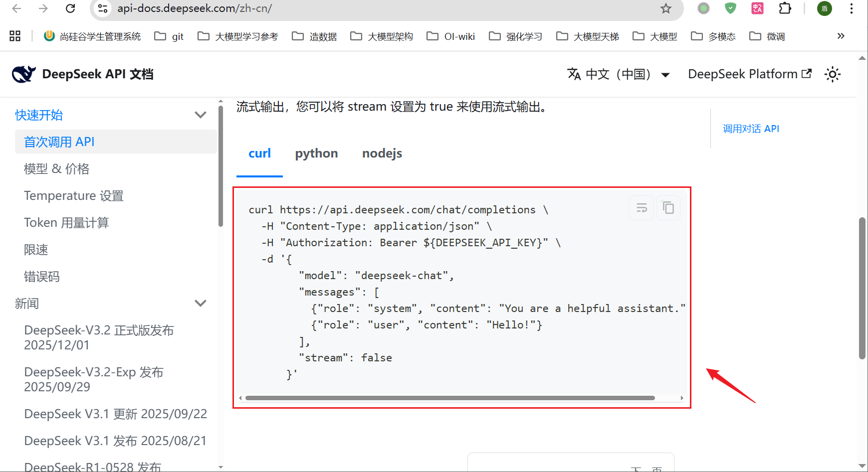View site information icon in address bar
The height and width of the screenshot is (472, 868).
click(103, 8)
